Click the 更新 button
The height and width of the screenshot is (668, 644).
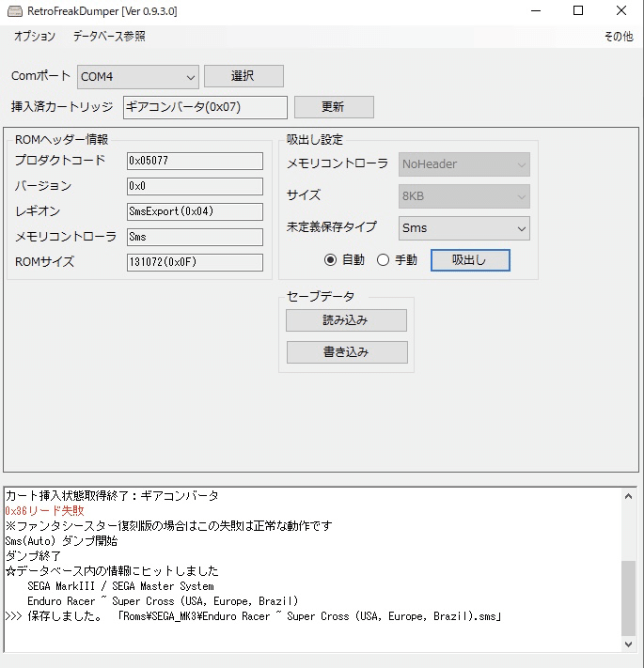click(334, 107)
